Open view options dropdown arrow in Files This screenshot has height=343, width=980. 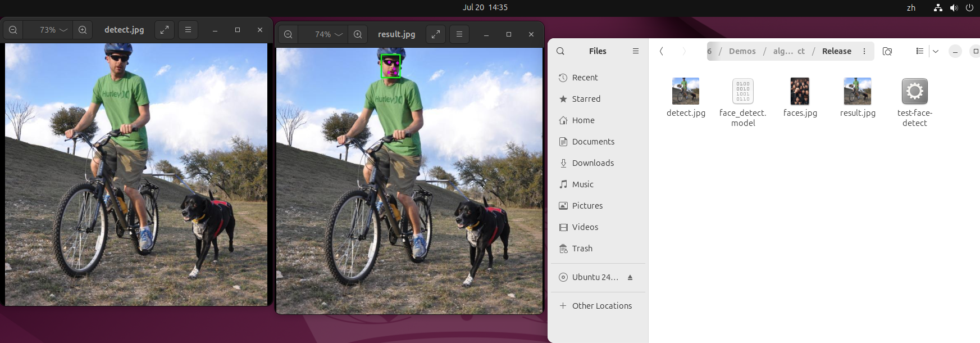936,51
